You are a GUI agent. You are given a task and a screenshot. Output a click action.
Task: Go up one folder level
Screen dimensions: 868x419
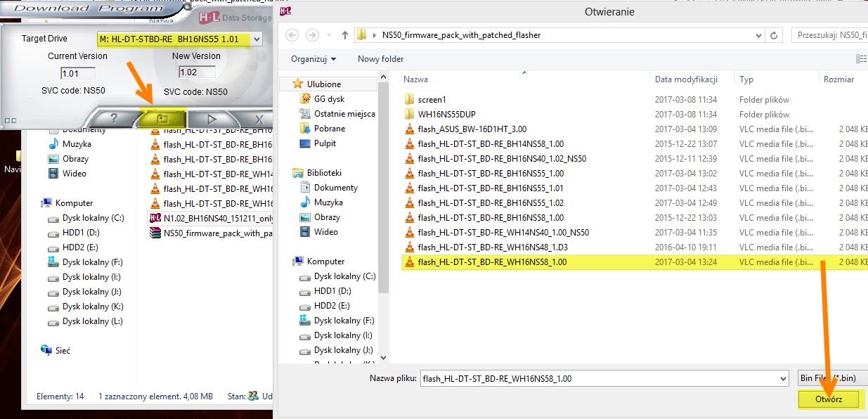pyautogui.click(x=345, y=34)
